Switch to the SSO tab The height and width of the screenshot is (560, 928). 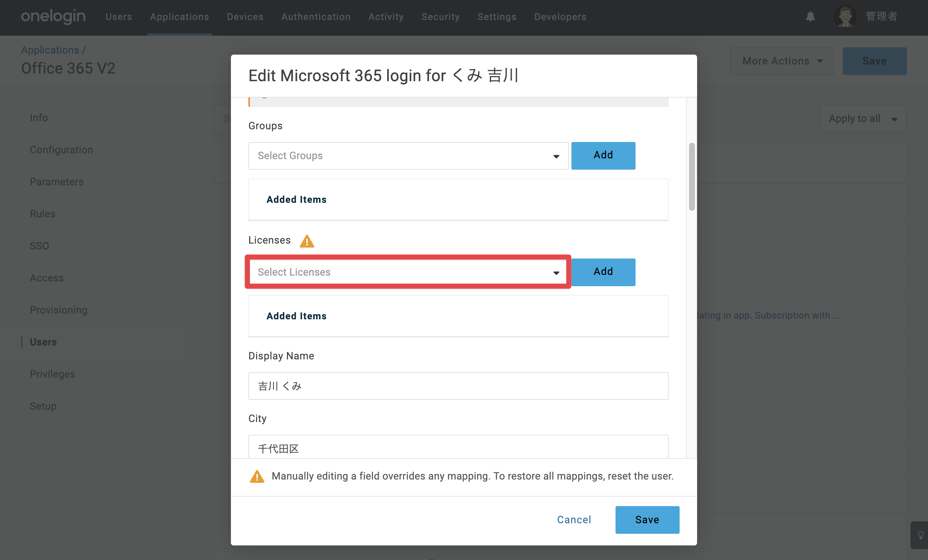pos(40,246)
